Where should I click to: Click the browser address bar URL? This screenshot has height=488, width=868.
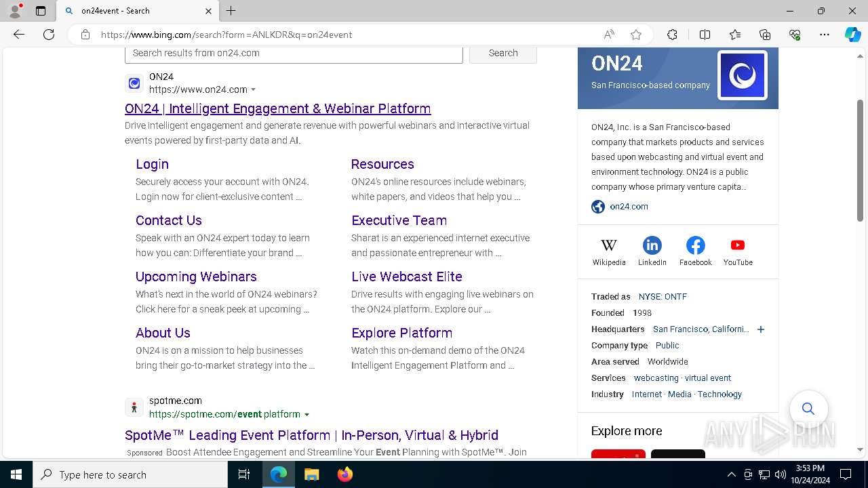pos(226,35)
